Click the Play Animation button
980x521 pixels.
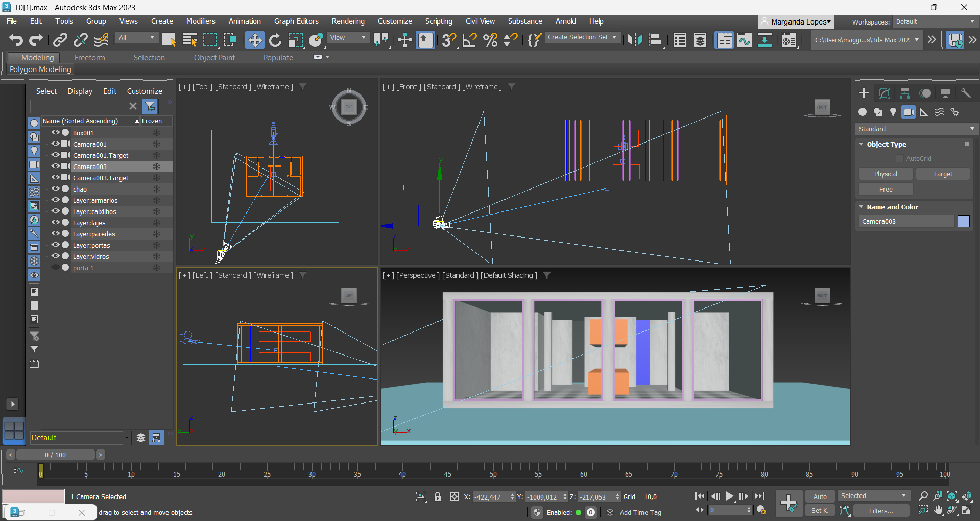730,496
